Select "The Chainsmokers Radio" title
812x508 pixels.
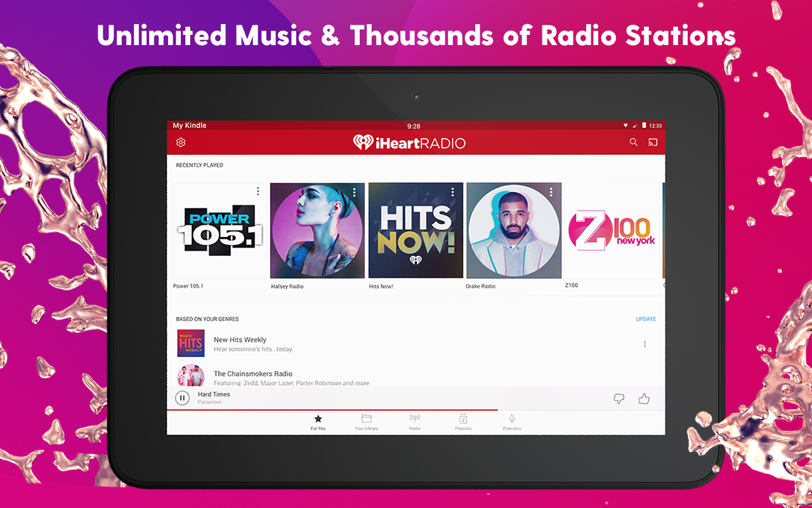(253, 374)
